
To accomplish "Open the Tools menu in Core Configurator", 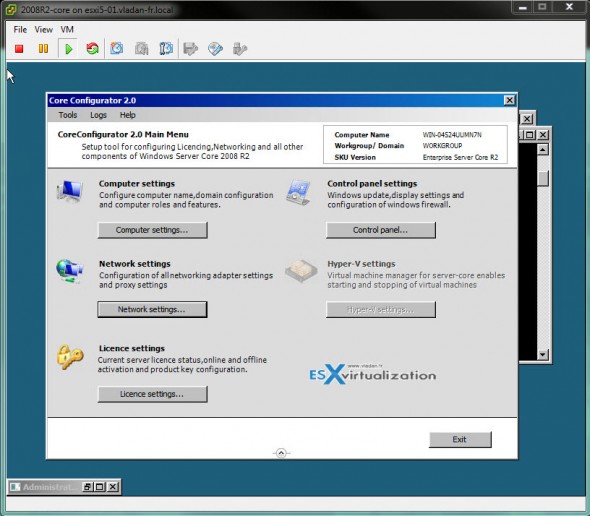I will pos(68,115).
